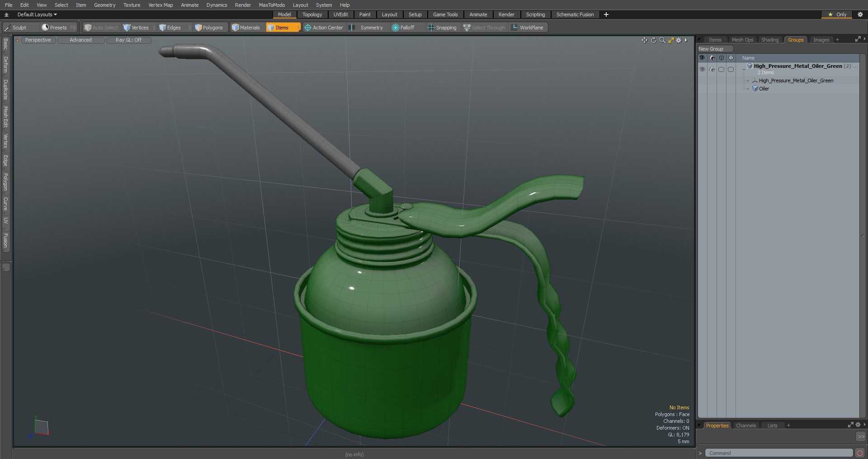
Task: Click the record circle button by Command
Action: pos(860,453)
